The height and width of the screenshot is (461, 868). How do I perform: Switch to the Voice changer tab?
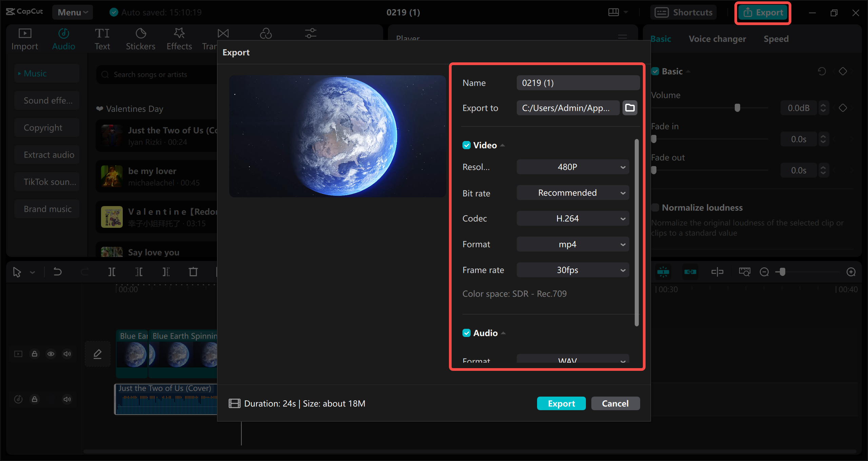[717, 39]
